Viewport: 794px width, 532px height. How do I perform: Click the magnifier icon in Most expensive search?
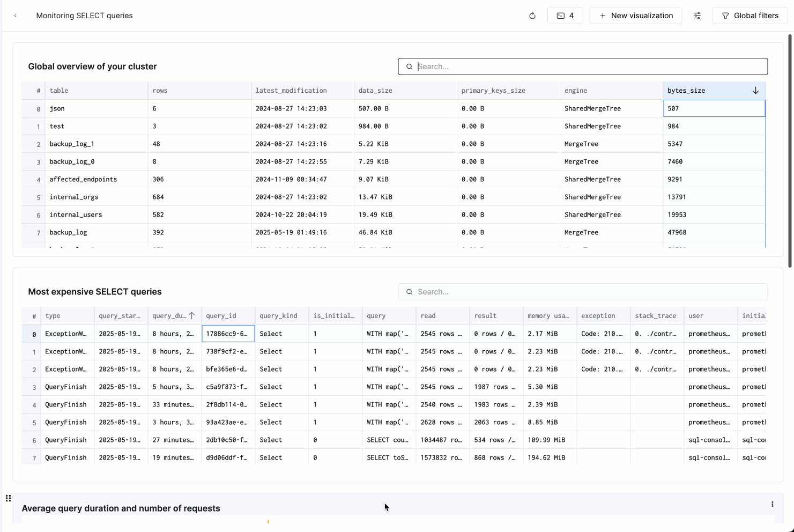(409, 292)
